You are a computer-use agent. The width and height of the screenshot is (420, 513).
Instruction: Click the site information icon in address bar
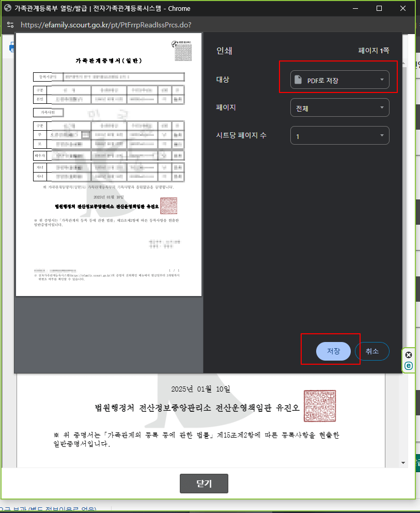[10, 24]
